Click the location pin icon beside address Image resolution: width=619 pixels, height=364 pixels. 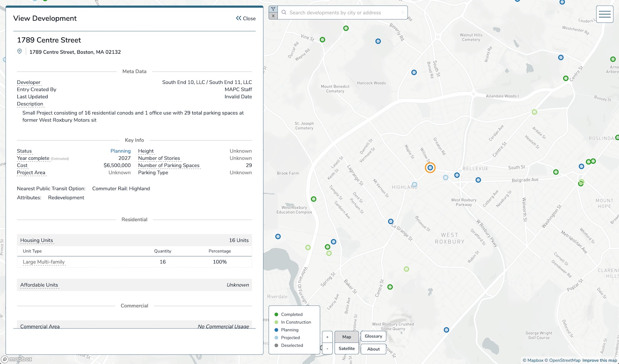(19, 51)
